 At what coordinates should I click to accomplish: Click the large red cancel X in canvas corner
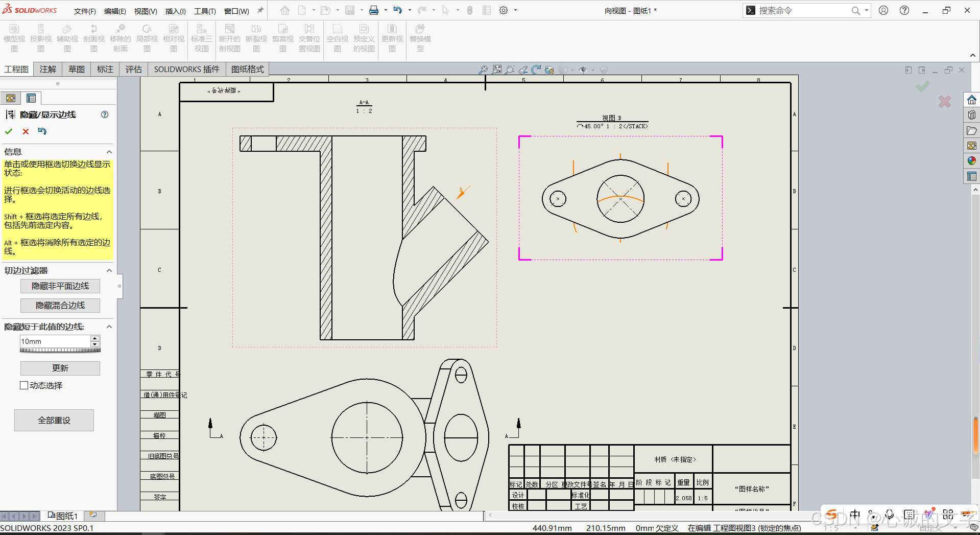click(945, 102)
